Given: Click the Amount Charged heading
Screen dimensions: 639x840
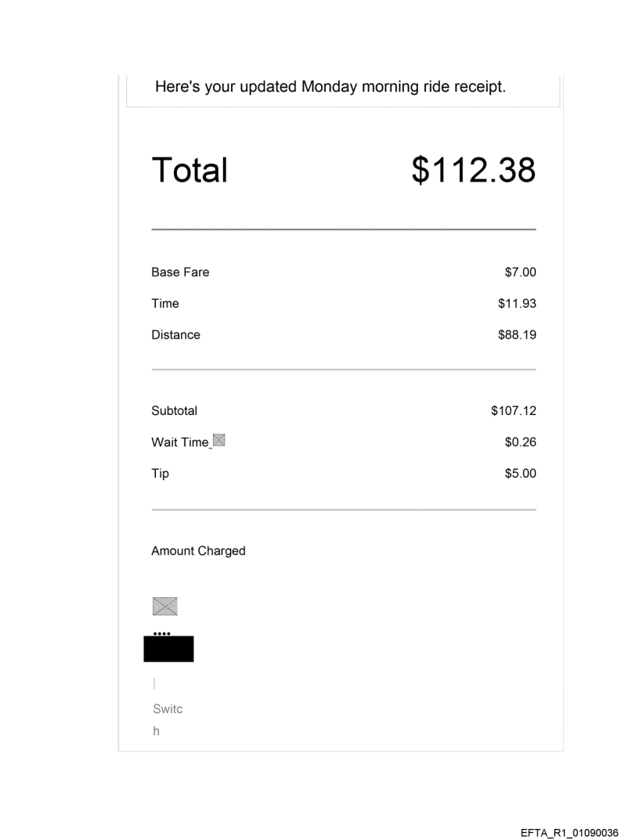Looking at the screenshot, I should [198, 551].
